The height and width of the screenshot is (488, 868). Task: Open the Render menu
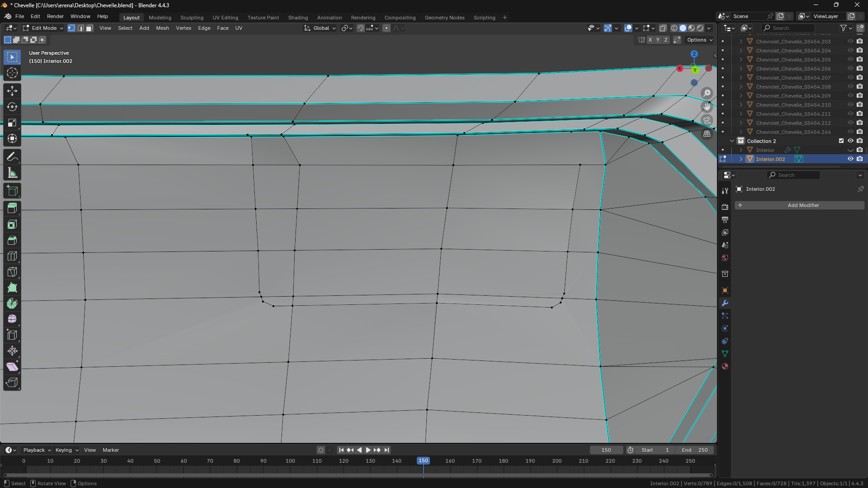point(55,16)
